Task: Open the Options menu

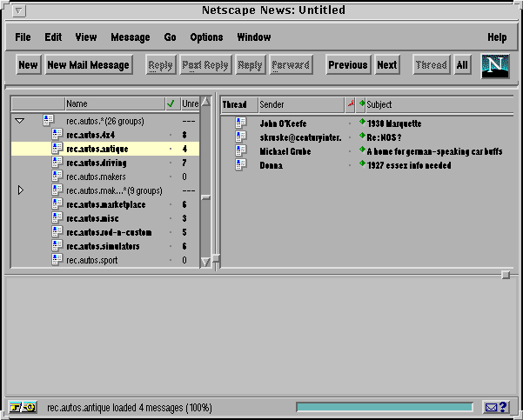Action: (x=206, y=37)
